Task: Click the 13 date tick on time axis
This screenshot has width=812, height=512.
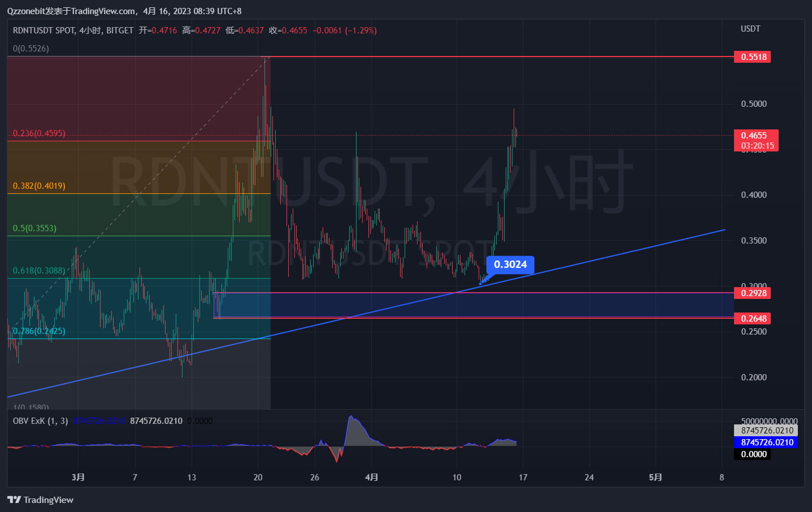Action: coord(192,478)
